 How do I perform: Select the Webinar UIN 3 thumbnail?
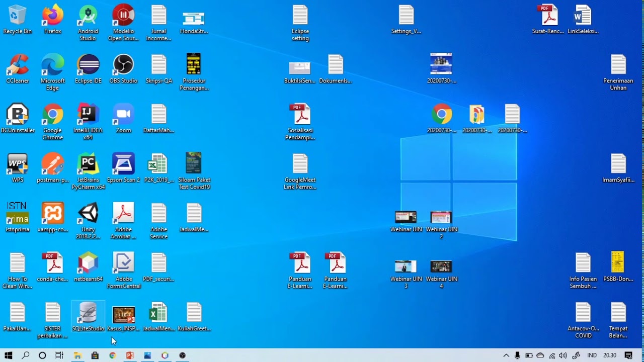(406, 275)
